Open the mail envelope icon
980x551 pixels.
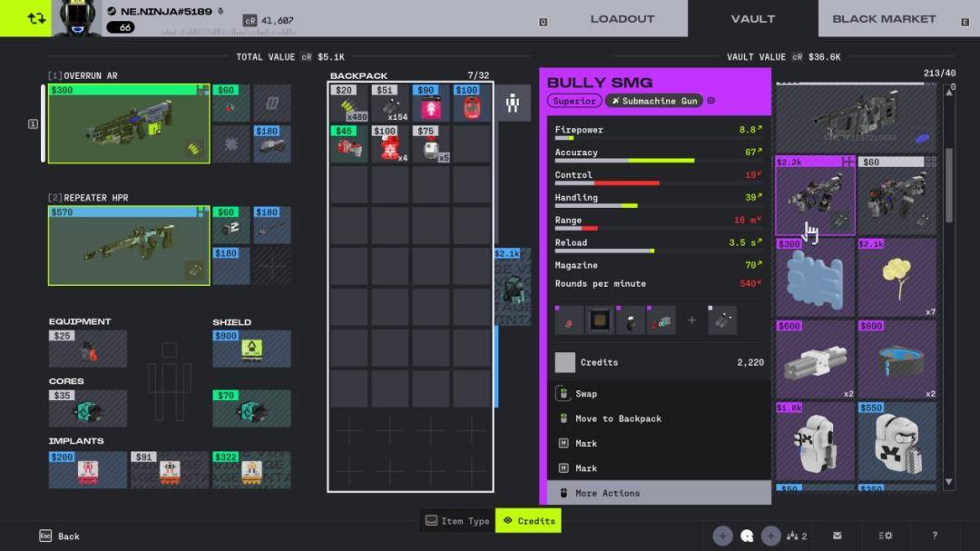pos(837,536)
